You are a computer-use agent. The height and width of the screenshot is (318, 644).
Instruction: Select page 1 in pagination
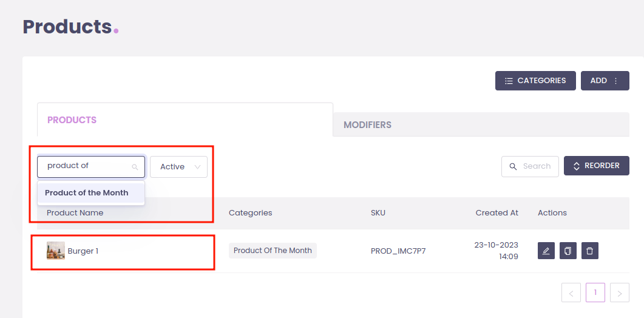(x=595, y=293)
